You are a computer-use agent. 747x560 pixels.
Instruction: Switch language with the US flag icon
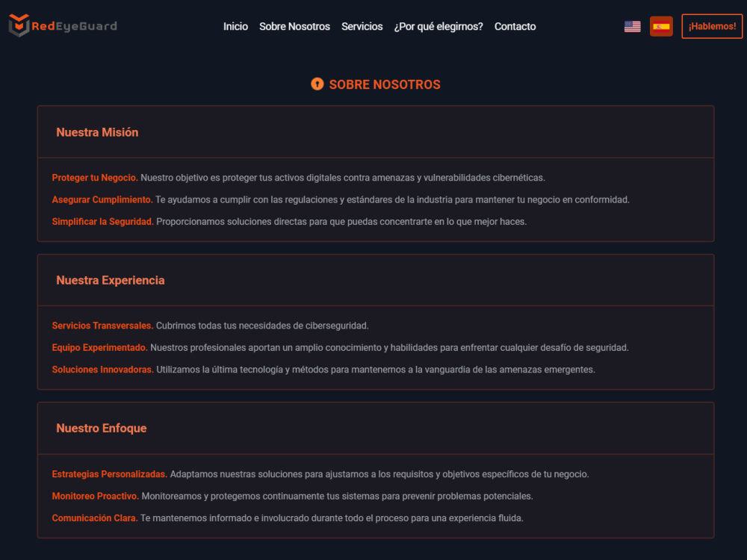632,27
